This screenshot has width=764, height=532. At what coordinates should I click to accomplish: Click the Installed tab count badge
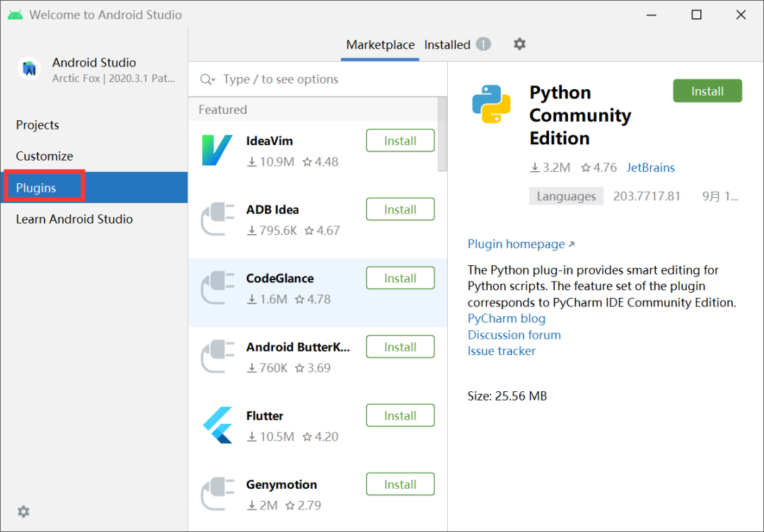tap(483, 45)
